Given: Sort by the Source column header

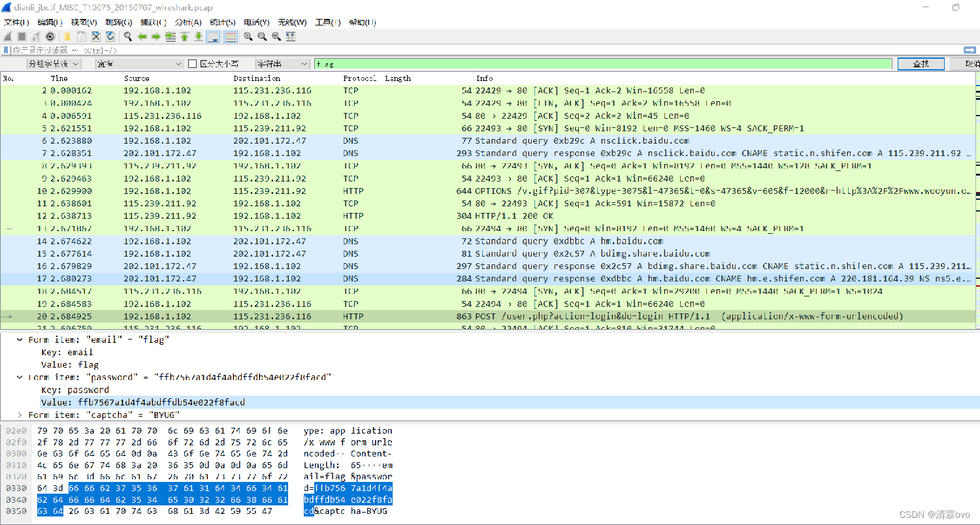Looking at the screenshot, I should pyautogui.click(x=137, y=78).
